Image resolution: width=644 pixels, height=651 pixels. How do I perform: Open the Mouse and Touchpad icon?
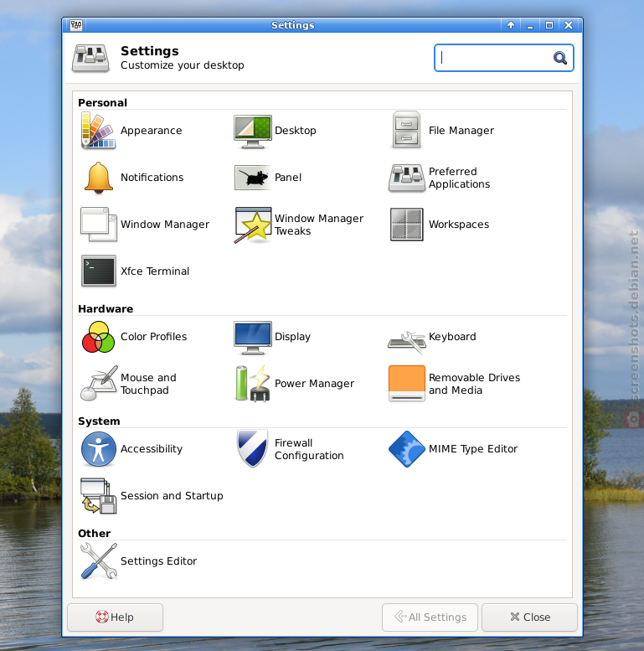point(99,383)
